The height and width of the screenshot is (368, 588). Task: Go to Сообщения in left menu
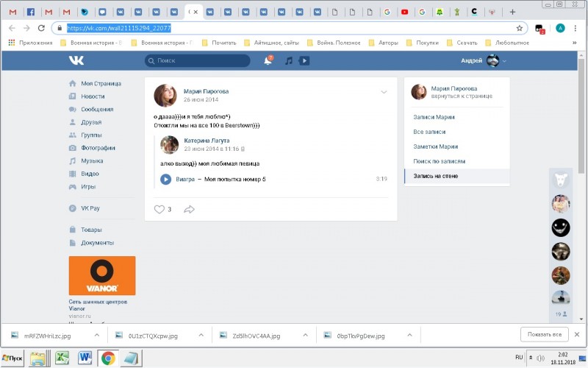[x=96, y=109]
